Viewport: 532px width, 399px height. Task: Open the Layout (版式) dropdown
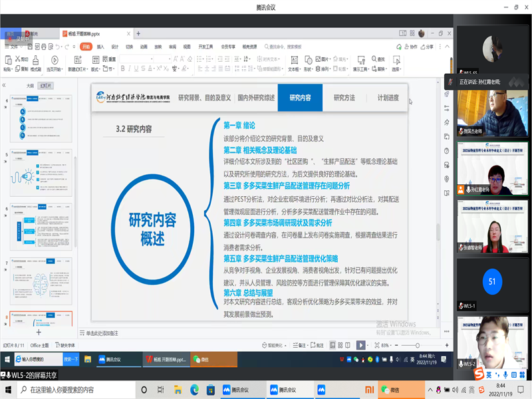point(95,68)
